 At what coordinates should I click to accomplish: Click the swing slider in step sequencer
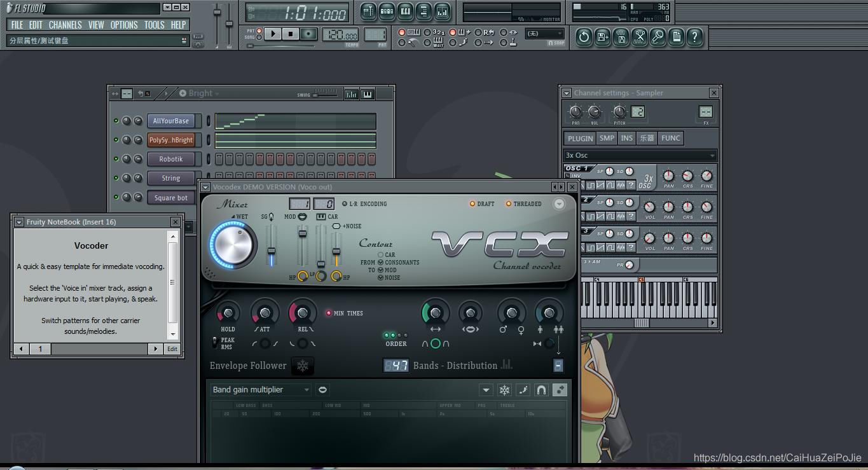[x=326, y=94]
